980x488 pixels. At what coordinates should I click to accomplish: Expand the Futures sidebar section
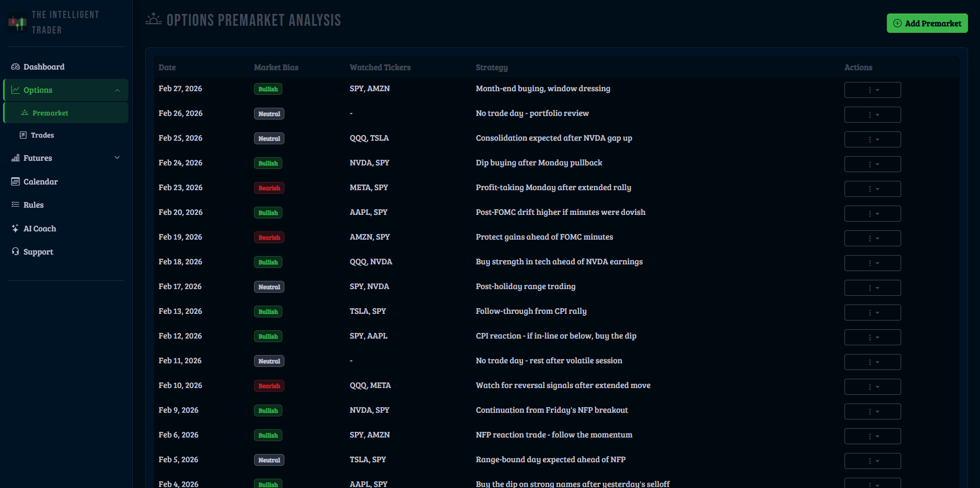point(117,158)
